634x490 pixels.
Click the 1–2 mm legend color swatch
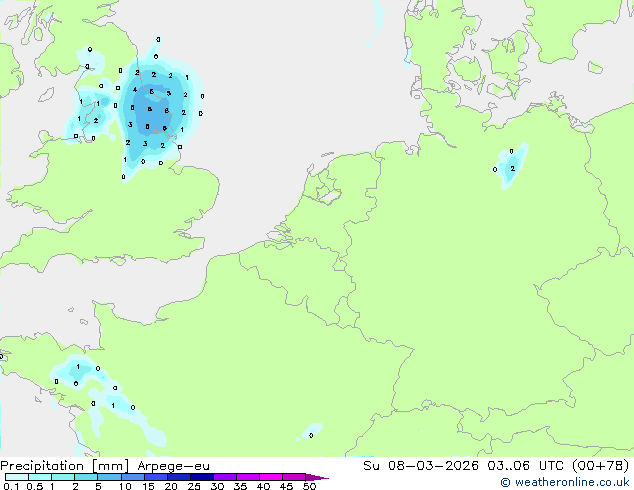(63, 477)
